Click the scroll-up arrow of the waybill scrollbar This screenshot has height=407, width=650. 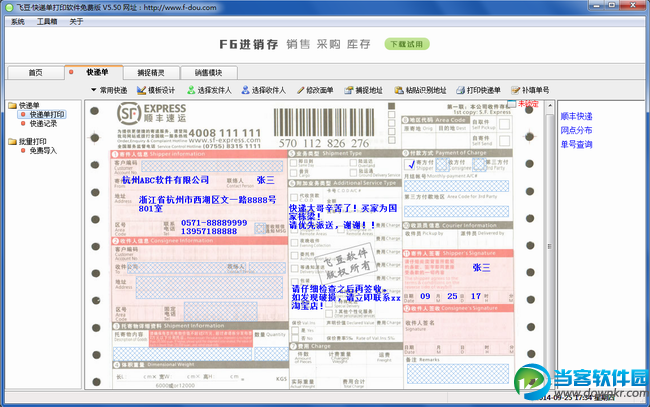tap(550, 106)
